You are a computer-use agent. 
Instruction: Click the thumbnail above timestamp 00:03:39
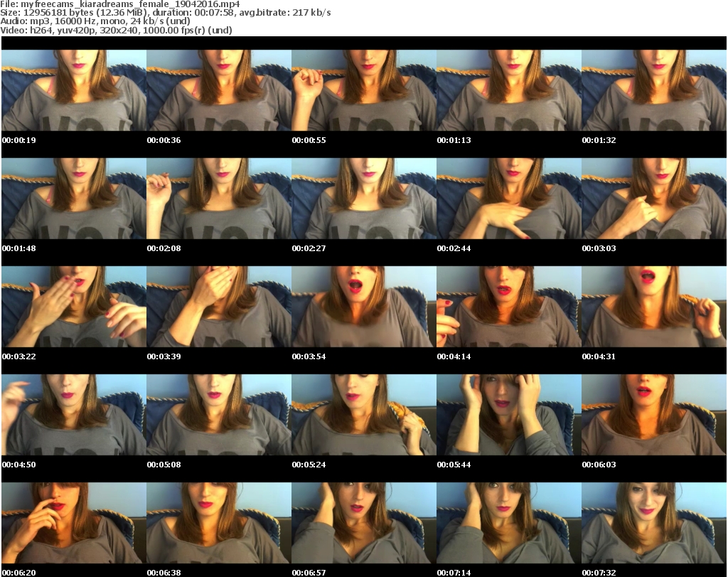(x=219, y=307)
